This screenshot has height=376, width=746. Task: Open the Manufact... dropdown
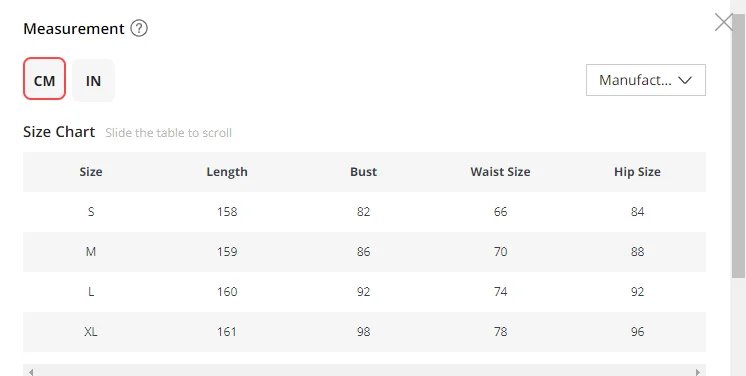coord(646,80)
